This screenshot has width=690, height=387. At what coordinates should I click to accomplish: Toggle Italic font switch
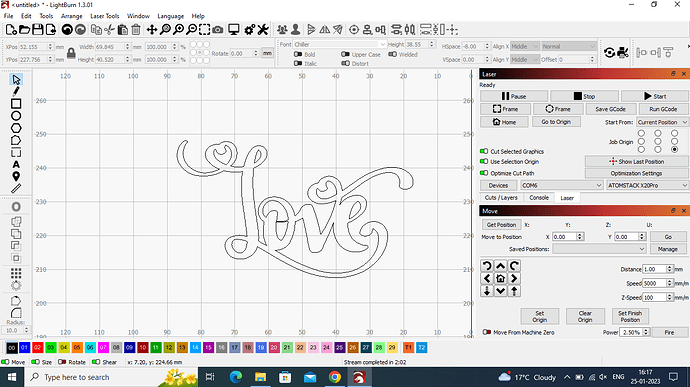(x=298, y=63)
